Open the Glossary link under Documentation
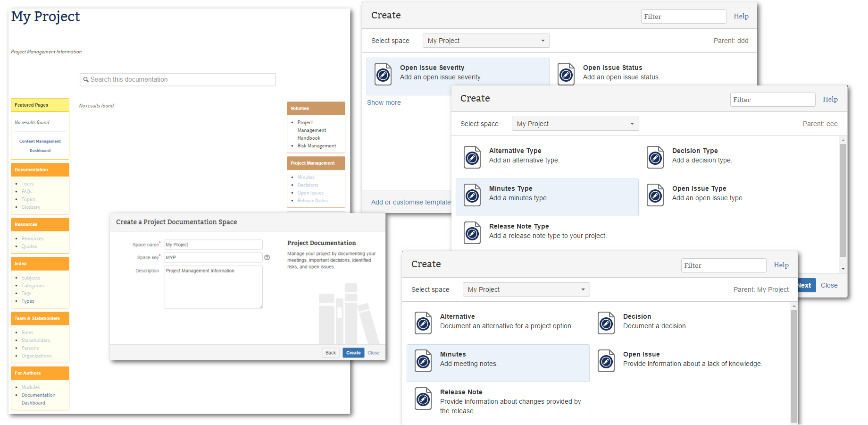The image size is (868, 425). (31, 207)
